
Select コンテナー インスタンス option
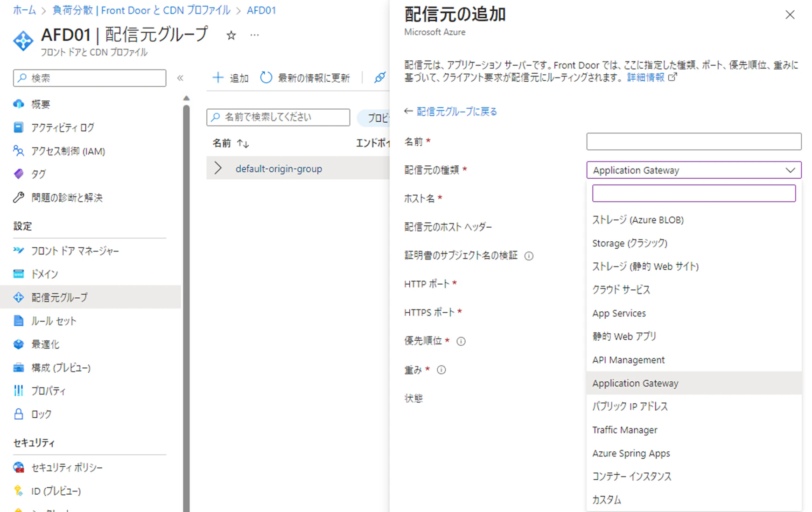[x=694, y=477]
